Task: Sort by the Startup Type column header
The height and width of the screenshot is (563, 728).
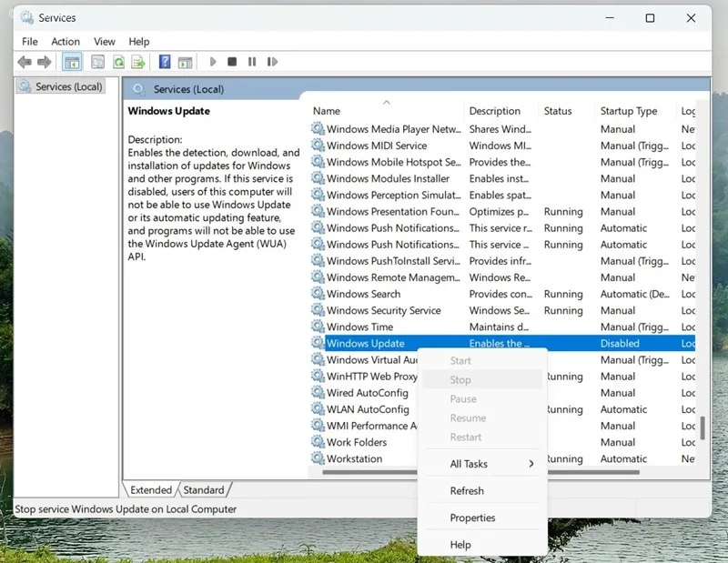Action: (x=634, y=110)
